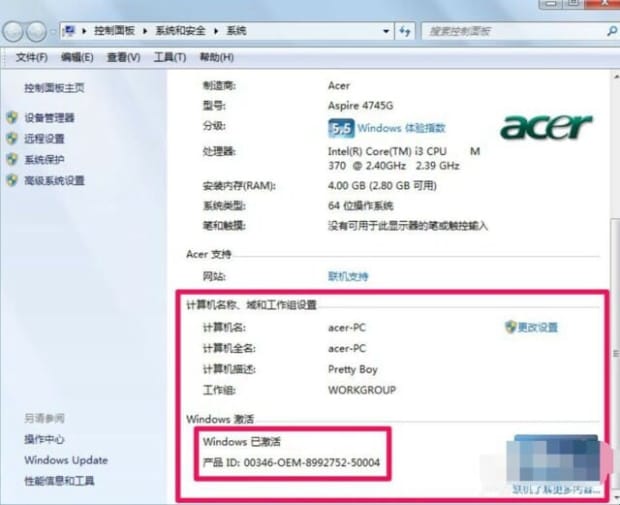This screenshot has width=620, height=505.
Task: Click the acer logo image
Action: pos(546,128)
